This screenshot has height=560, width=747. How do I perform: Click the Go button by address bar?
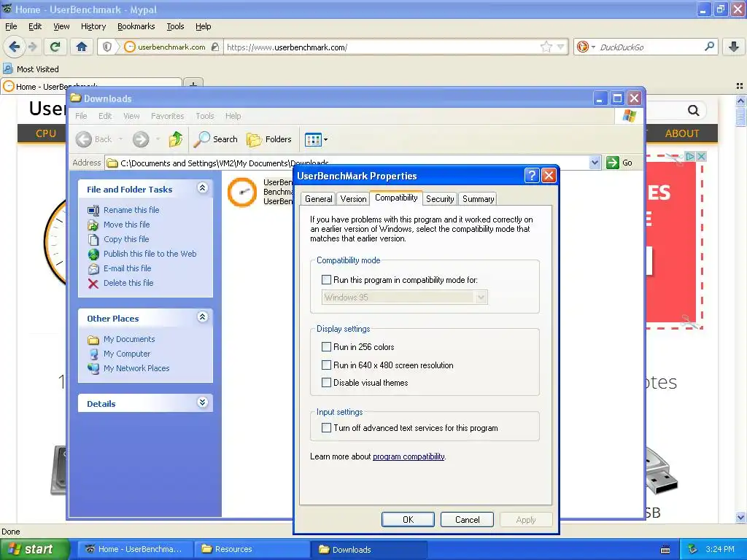(619, 163)
